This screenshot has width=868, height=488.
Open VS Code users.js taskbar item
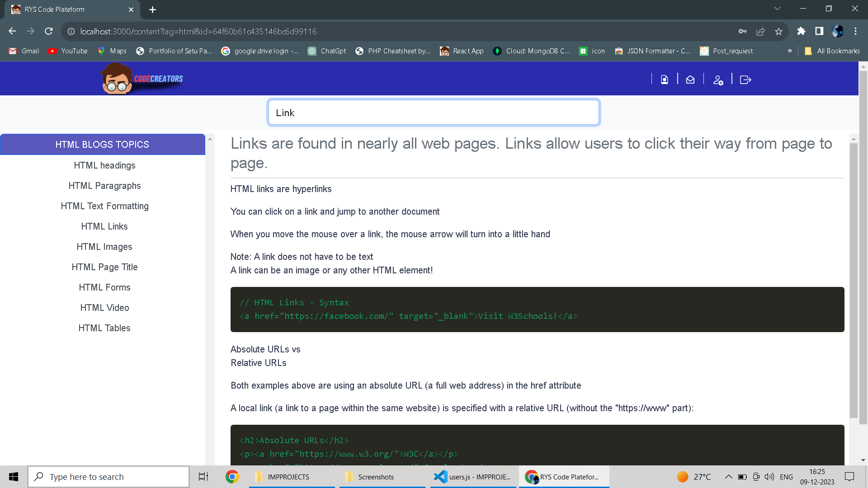[472, 477]
